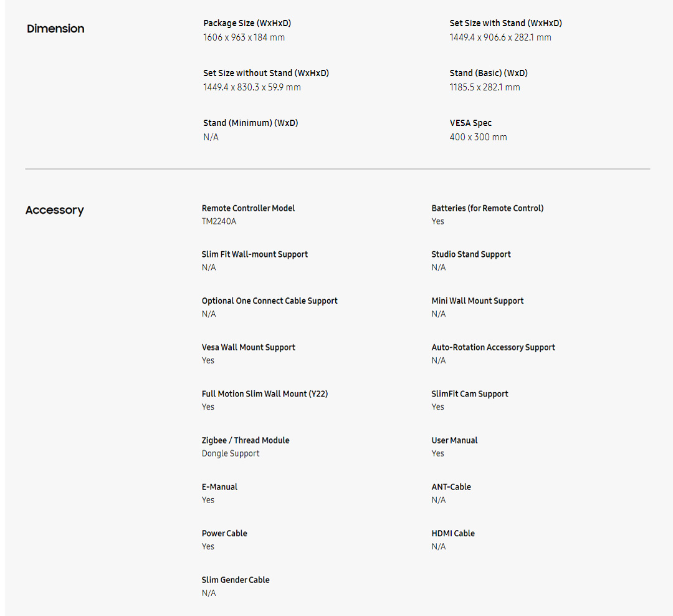The image size is (673, 616).
Task: Click the VESA Spec label
Action: 470,123
